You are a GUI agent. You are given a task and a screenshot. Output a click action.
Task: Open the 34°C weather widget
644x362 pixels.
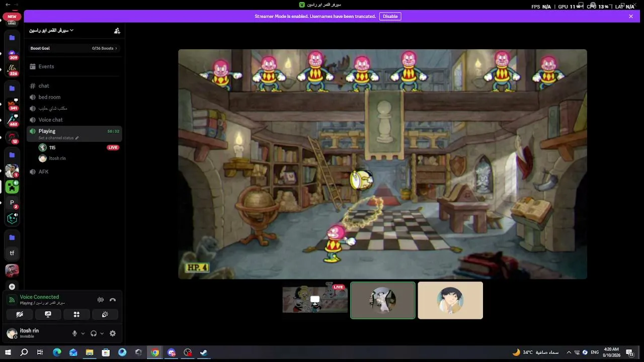[535, 352]
